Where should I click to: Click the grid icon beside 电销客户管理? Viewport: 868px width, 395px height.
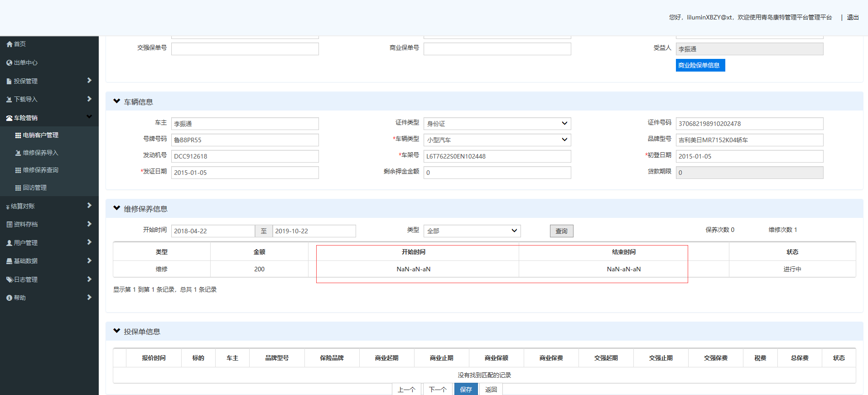pyautogui.click(x=18, y=135)
